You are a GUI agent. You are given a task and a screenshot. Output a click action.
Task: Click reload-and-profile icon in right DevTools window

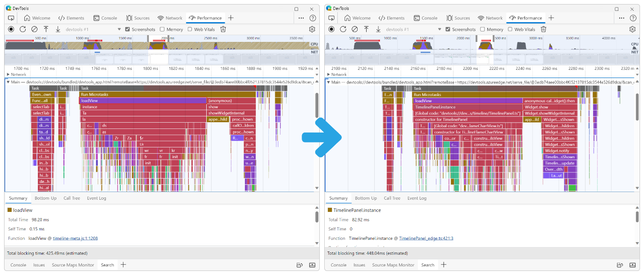pyautogui.click(x=343, y=29)
